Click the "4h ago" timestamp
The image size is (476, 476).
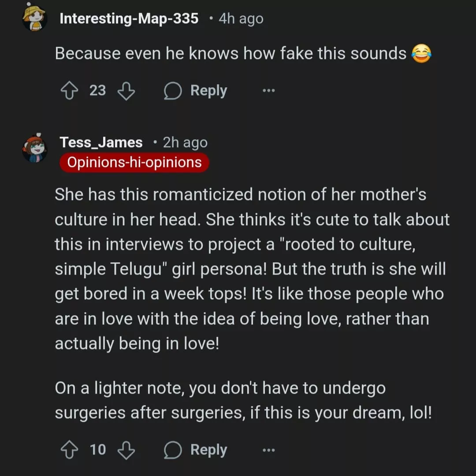[x=241, y=19]
